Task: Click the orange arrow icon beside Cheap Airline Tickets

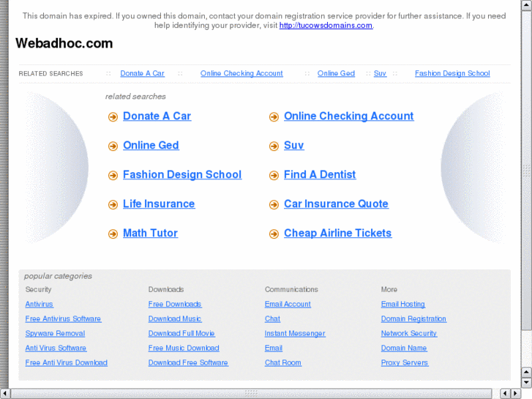Action: tap(274, 234)
